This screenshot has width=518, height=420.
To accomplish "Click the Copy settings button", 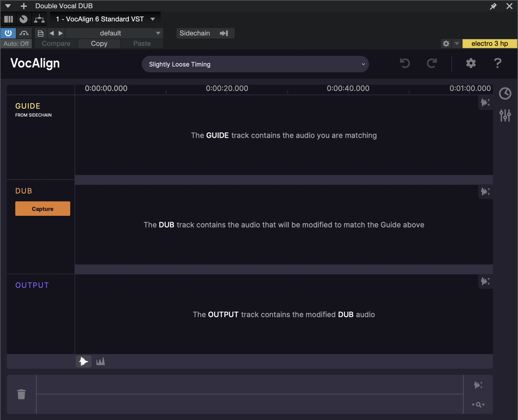I will tap(99, 44).
